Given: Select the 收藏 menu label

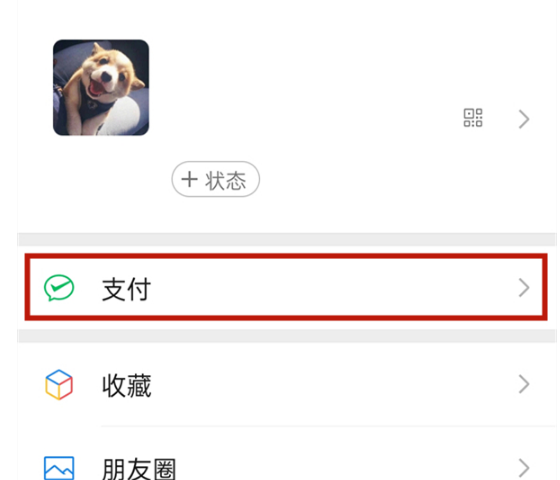Looking at the screenshot, I should pos(126,385).
